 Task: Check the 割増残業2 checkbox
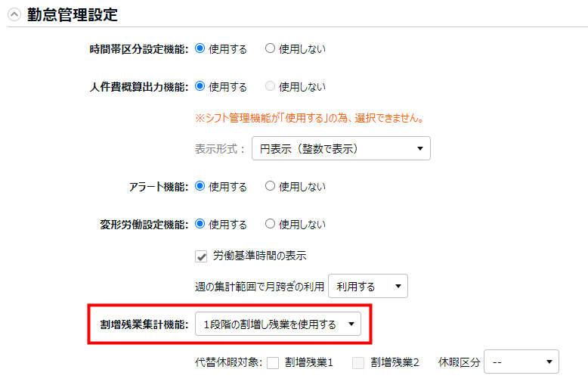358,362
